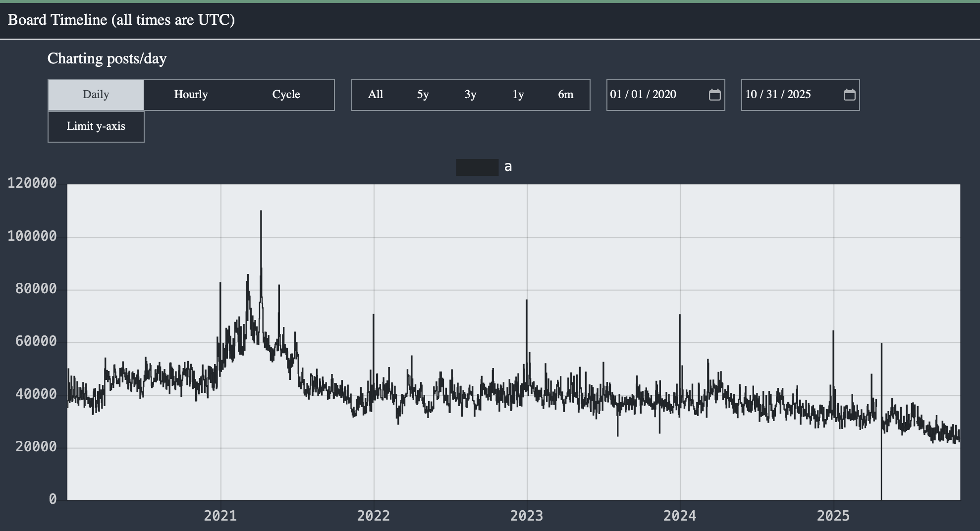The height and width of the screenshot is (531, 980).
Task: Select the All time range
Action: [376, 95]
